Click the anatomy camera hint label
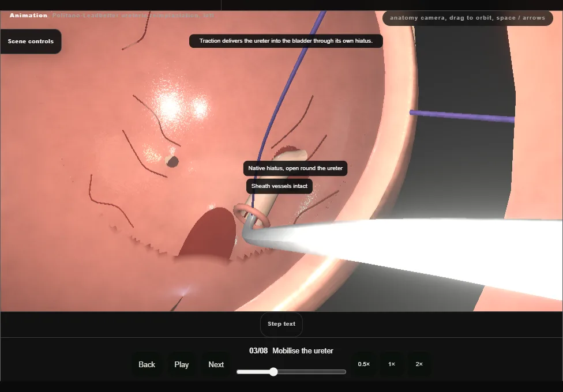 (467, 18)
